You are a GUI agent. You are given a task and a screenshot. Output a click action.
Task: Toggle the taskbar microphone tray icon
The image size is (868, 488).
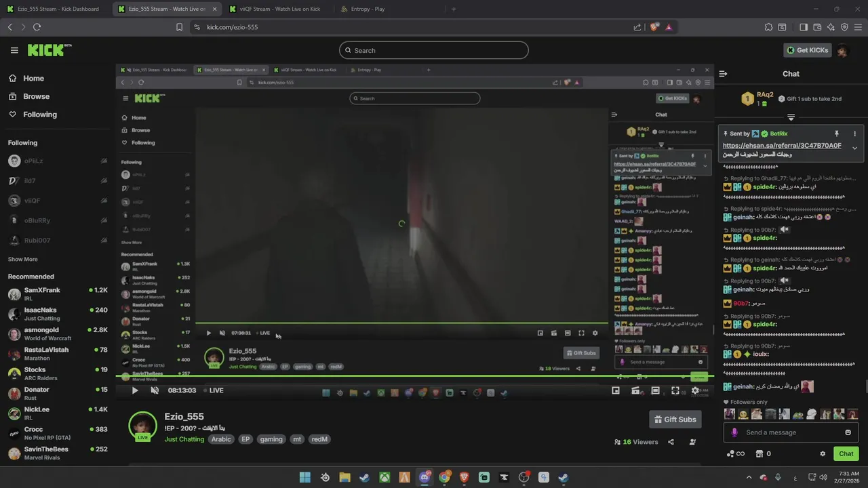click(x=778, y=477)
